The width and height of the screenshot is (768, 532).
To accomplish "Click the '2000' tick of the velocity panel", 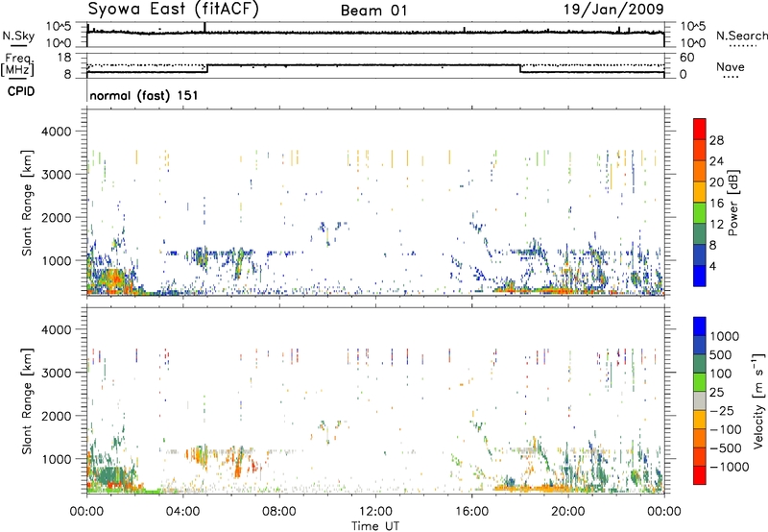I will [x=57, y=416].
